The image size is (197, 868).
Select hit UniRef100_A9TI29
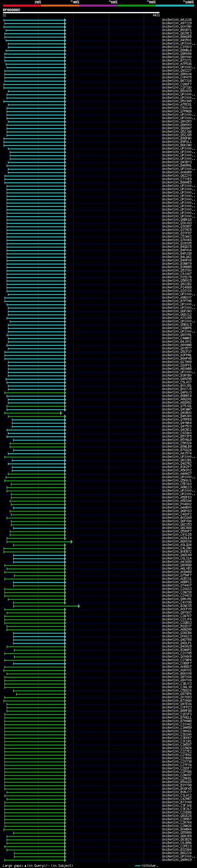(x=177, y=23)
